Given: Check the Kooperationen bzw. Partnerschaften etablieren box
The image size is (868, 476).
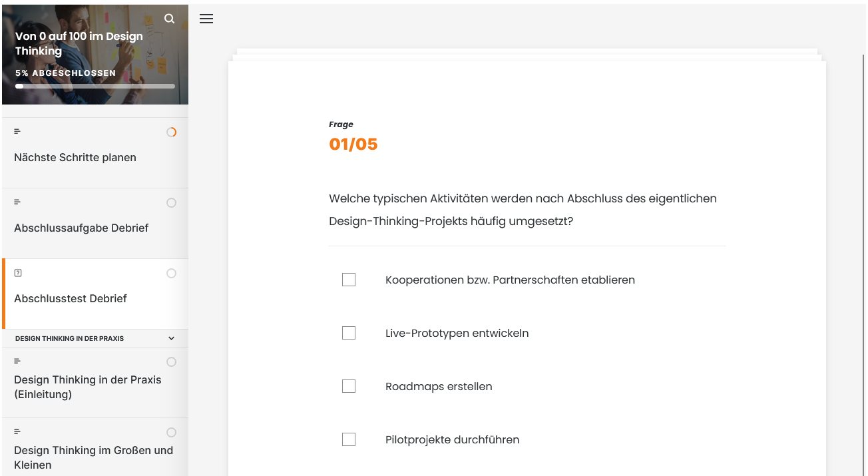Looking at the screenshot, I should [349, 280].
